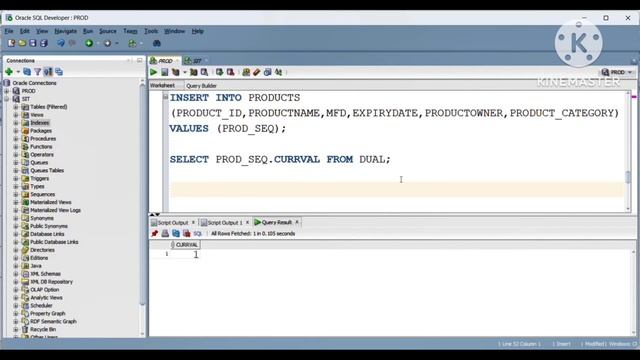Switch to the Query Builder tab
This screenshot has height=360, width=640.
201,86
